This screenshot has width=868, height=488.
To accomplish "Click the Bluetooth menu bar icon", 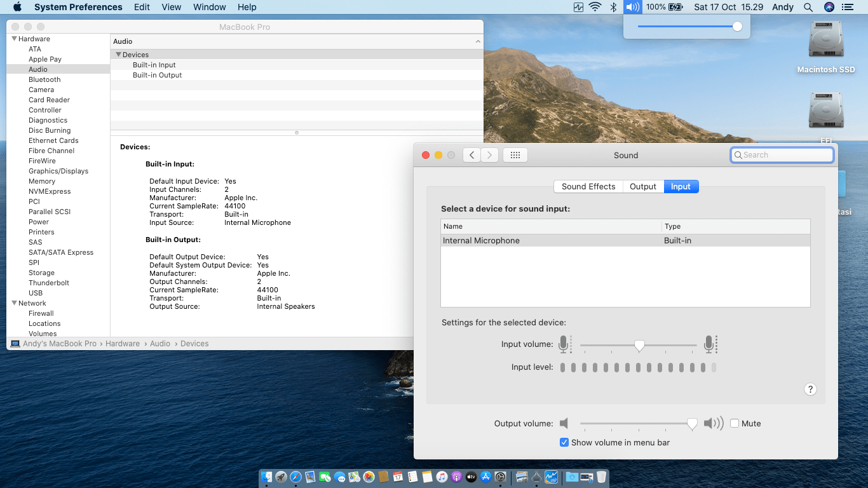I will (x=613, y=7).
